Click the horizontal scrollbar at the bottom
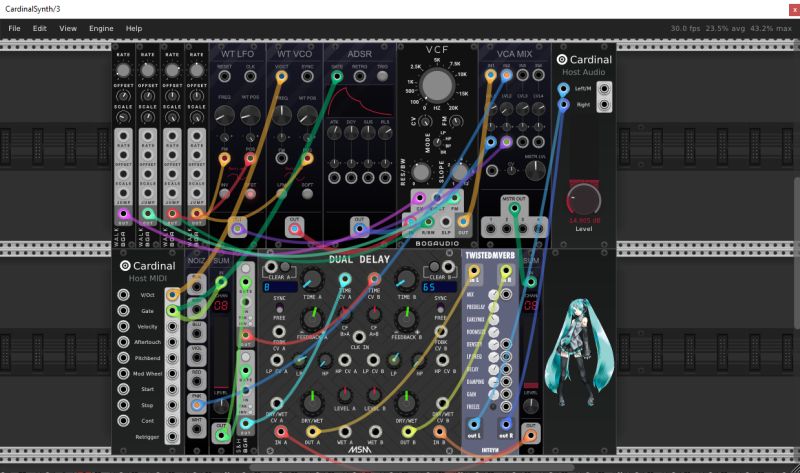The height and width of the screenshot is (473, 800). (411, 467)
